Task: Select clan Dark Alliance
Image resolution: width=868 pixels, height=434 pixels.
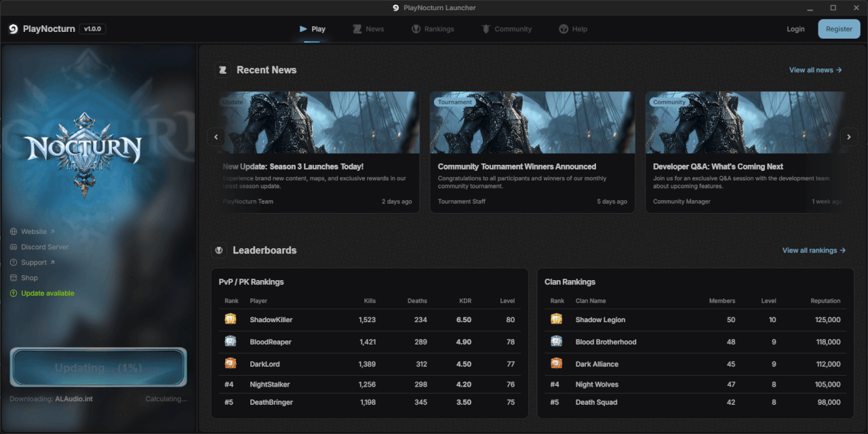Action: pyautogui.click(x=597, y=364)
